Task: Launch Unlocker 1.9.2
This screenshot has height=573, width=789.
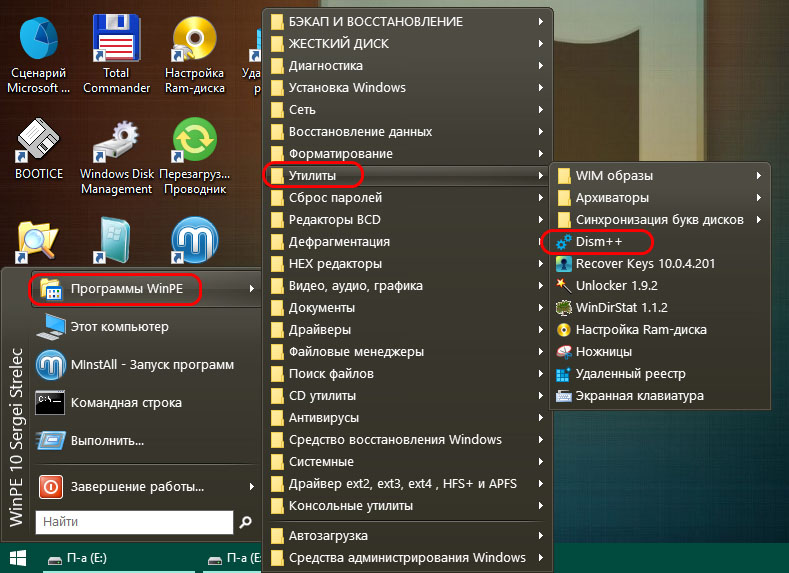Action: point(659,286)
